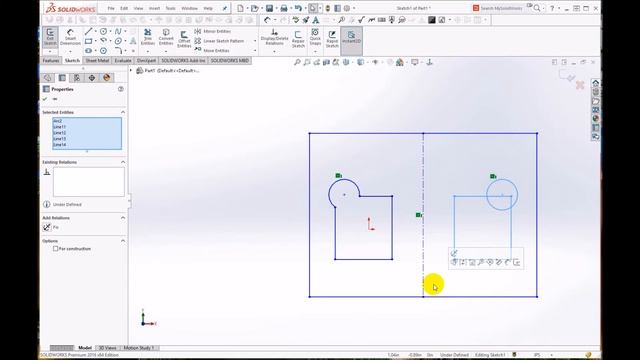Click the Save icon
Screen dimensions: 640x360
pos(269,8)
